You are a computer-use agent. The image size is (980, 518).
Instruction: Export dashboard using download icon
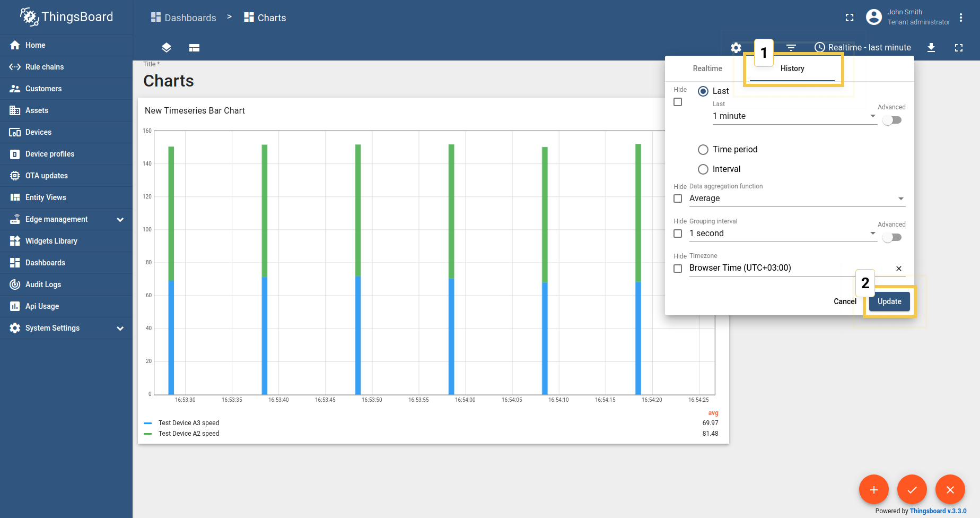(x=931, y=48)
